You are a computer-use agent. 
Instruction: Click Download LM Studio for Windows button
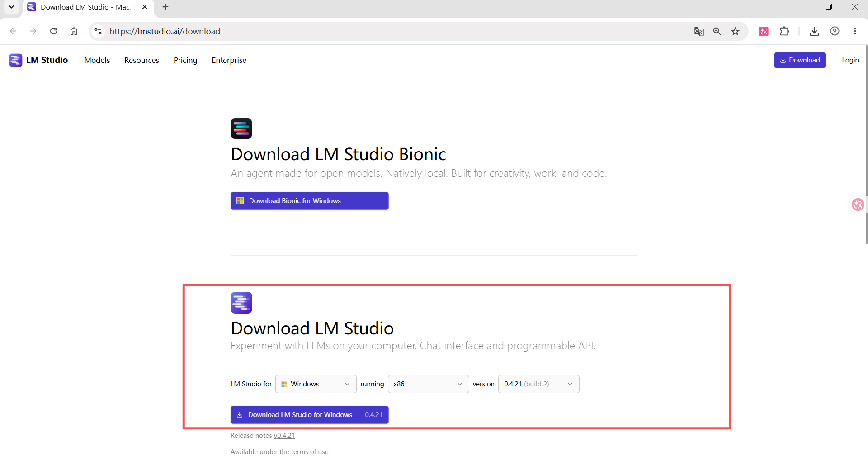click(310, 415)
